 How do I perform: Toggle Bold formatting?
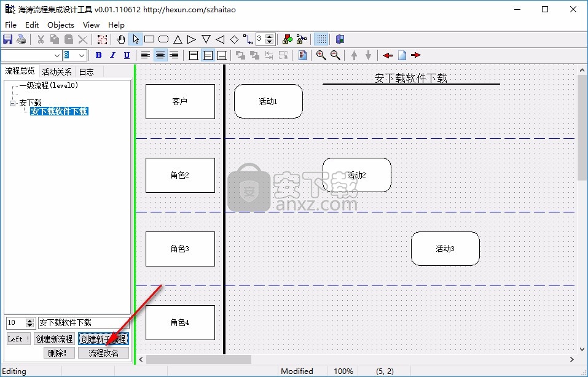pyautogui.click(x=99, y=55)
